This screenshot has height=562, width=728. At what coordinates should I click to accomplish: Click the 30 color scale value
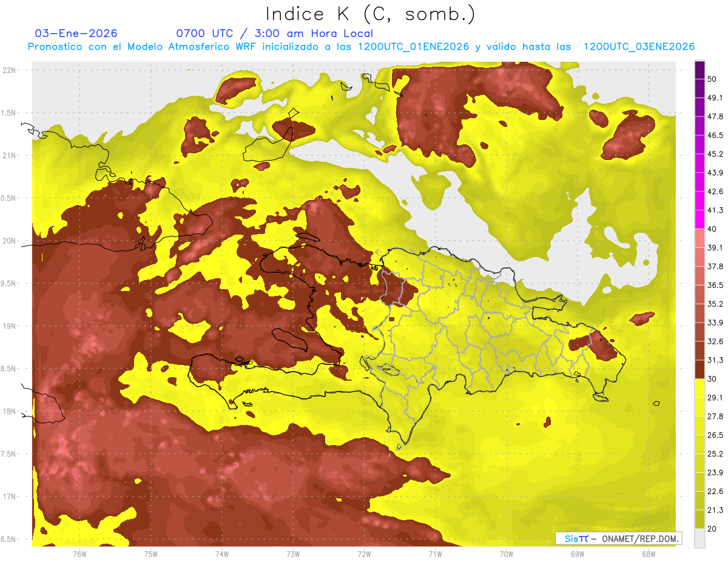coord(712,379)
